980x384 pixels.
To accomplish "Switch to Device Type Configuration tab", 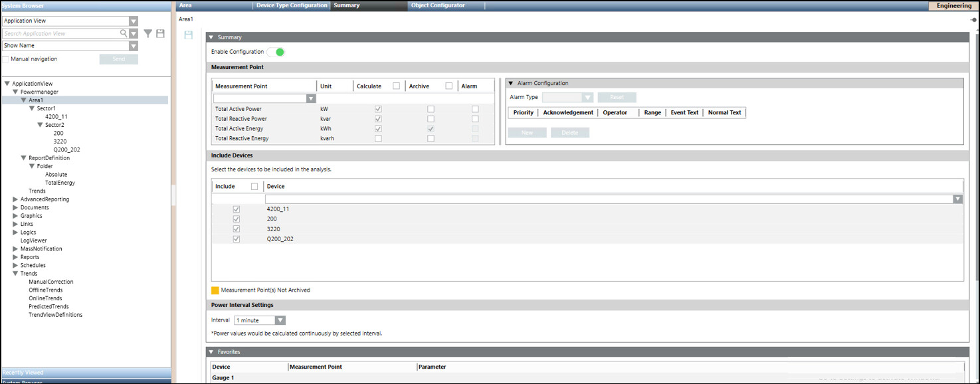I will pyautogui.click(x=292, y=5).
